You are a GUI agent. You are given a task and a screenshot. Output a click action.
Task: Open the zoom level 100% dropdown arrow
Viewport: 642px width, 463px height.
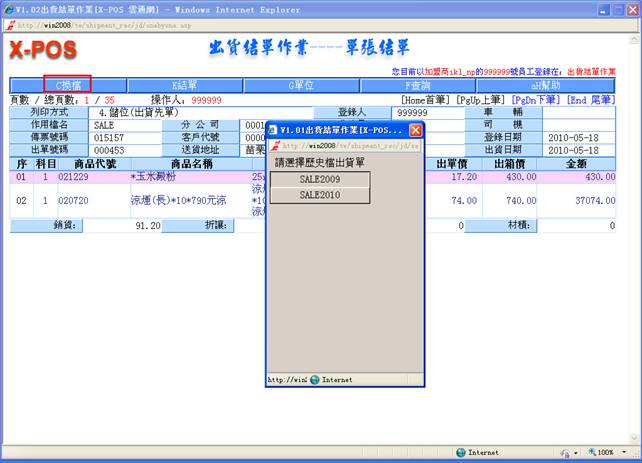coord(624,452)
